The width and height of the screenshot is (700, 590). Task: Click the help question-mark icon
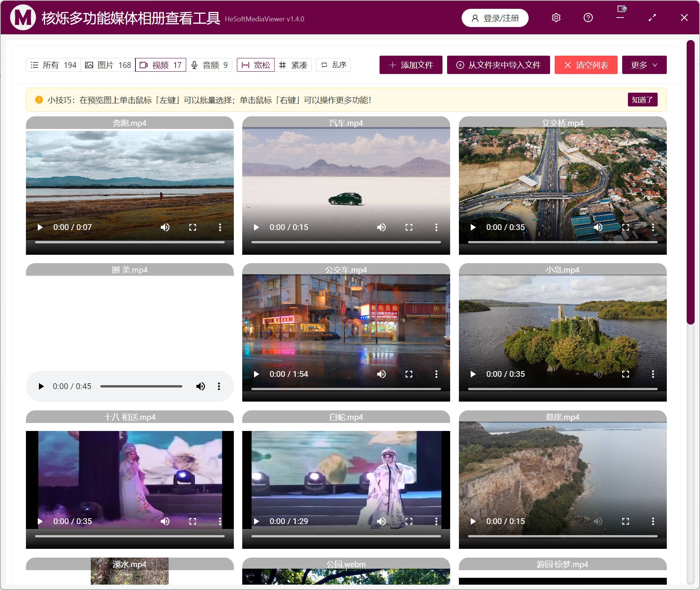coord(588,18)
